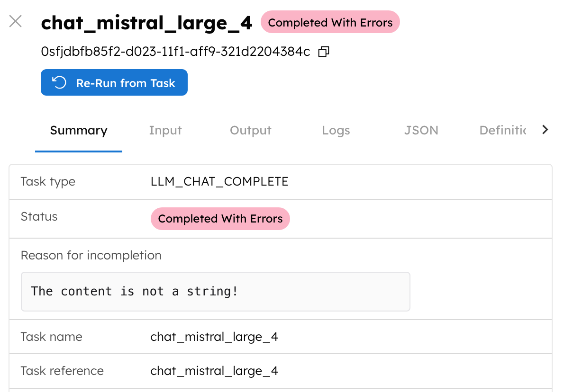Select the Task name value chat_mistral_large_4
The image size is (564, 392).
(214, 337)
